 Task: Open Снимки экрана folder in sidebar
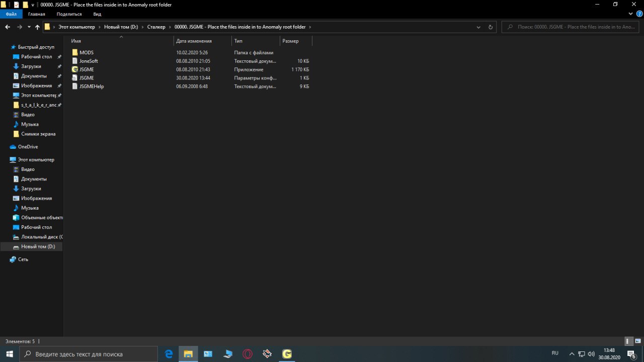38,134
